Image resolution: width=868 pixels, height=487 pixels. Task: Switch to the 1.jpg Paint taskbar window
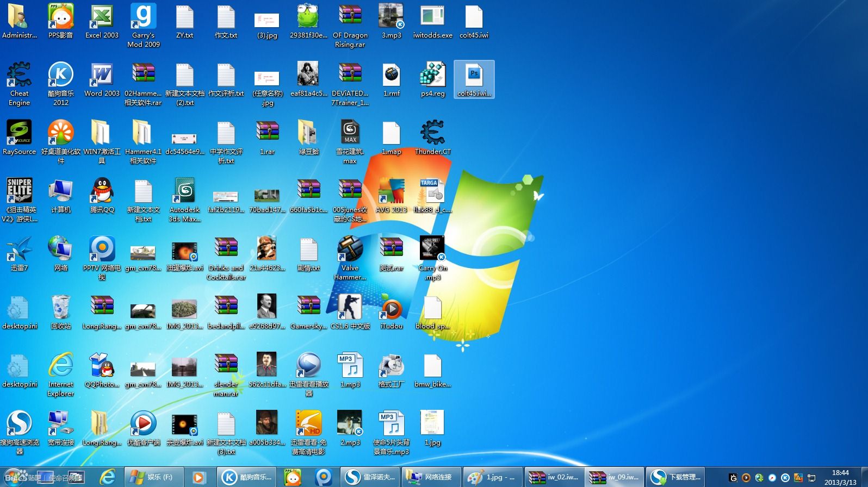(493, 477)
